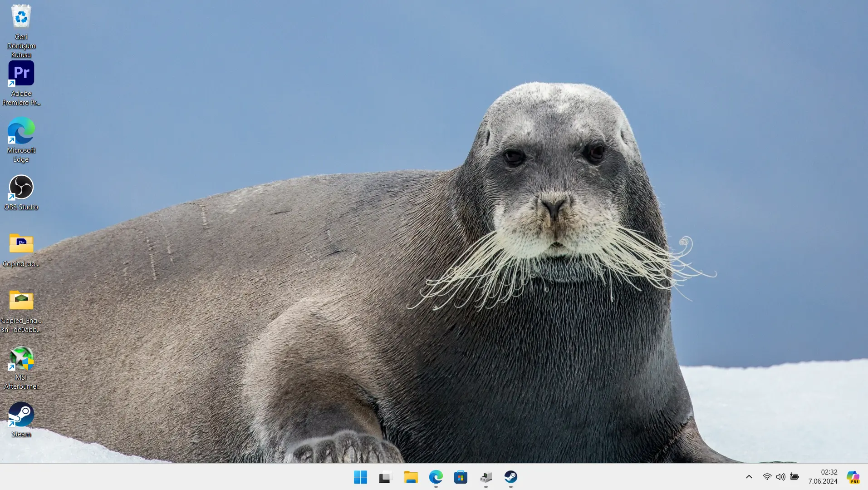Select the MSI Afterburner desktop shortcut
Viewport: 868px width, 490px height.
21,368
